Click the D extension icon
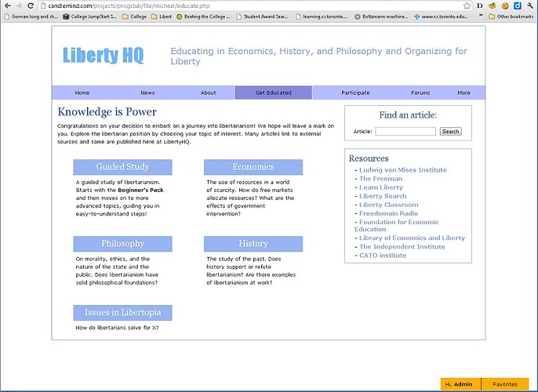Image resolution: width=538 pixels, height=392 pixels. pyautogui.click(x=480, y=5)
